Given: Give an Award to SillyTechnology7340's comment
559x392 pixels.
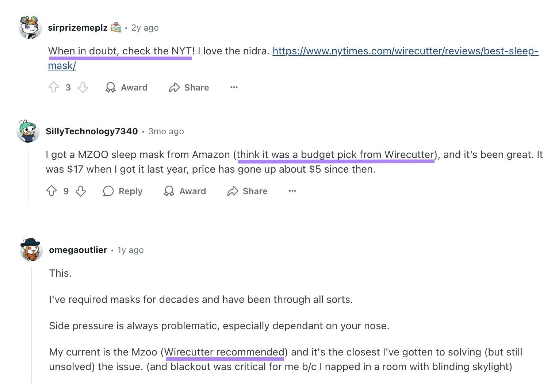Looking at the screenshot, I should pyautogui.click(x=185, y=191).
